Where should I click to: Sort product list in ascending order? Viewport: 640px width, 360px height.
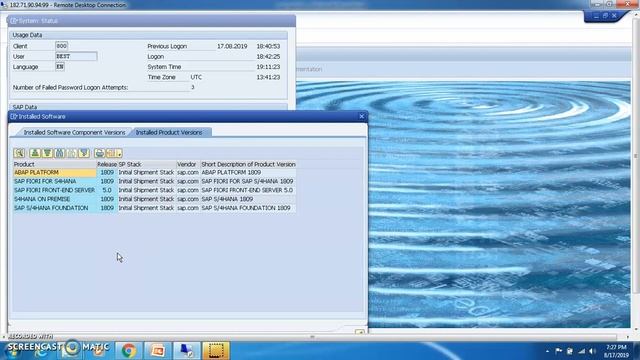pos(35,153)
